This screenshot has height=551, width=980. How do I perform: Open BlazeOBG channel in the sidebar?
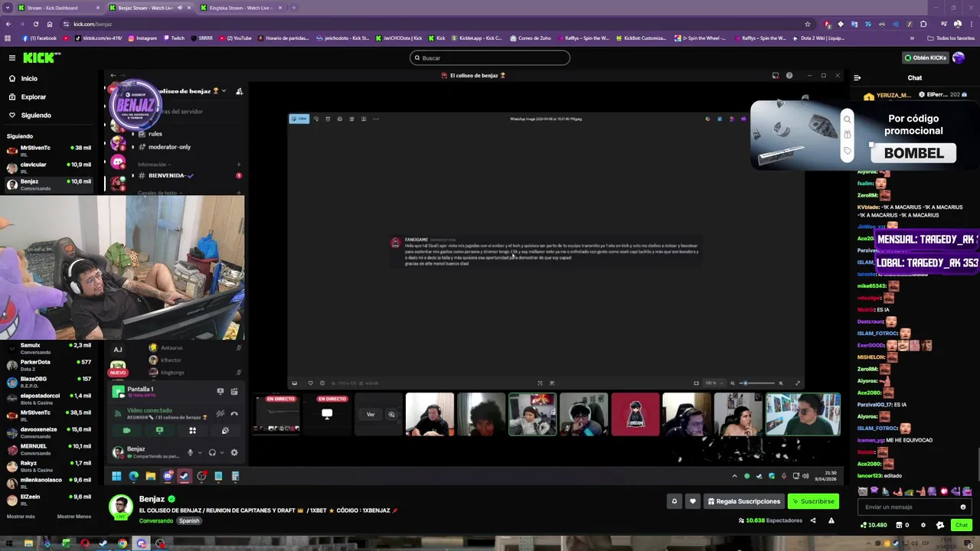(x=49, y=382)
